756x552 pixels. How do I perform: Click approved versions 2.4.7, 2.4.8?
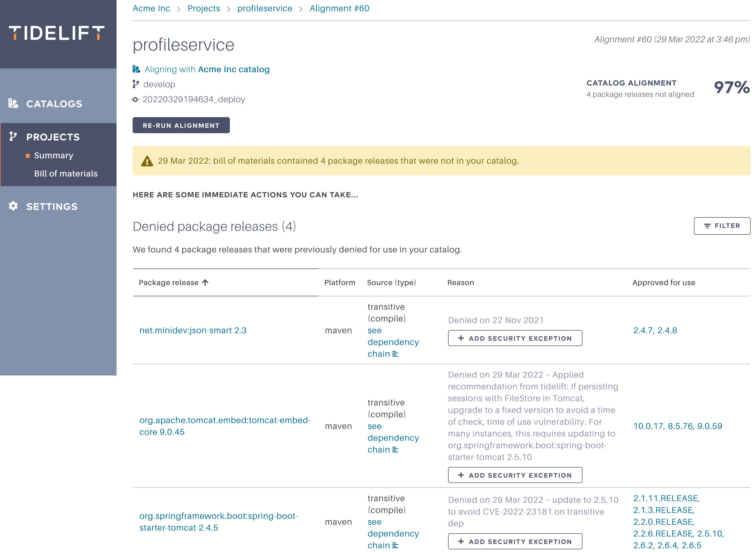[655, 331]
